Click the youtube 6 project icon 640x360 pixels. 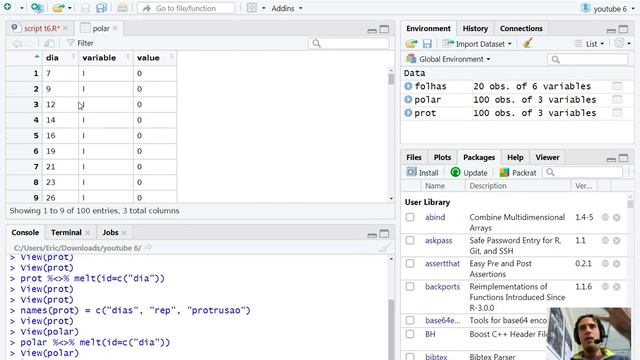click(586, 8)
